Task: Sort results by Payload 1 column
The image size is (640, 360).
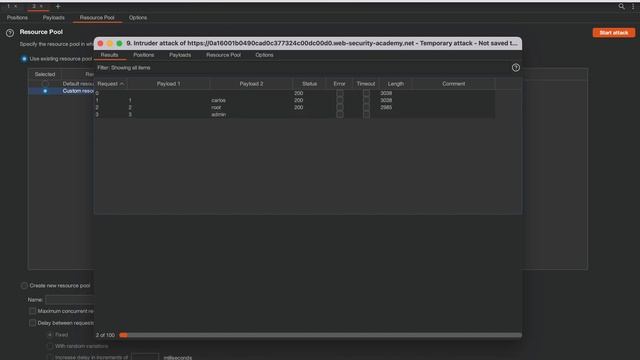Action: point(168,84)
